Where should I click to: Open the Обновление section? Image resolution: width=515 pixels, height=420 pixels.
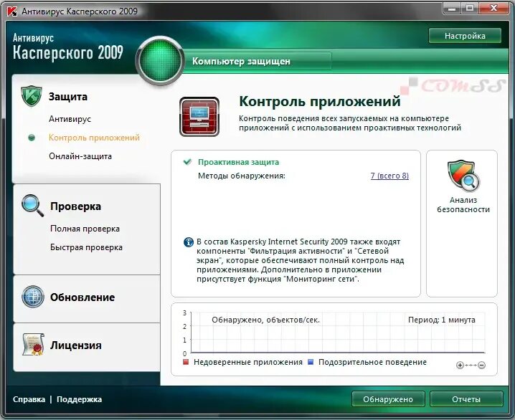pos(82,297)
